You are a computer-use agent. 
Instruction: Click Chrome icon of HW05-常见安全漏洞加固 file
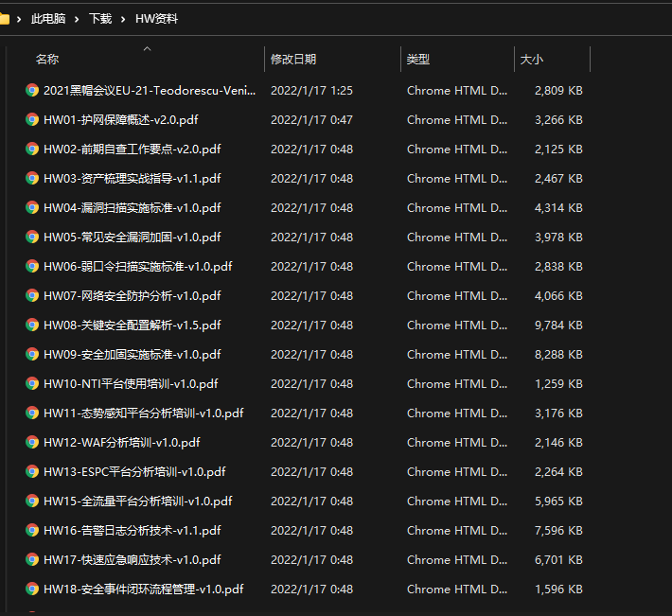[32, 237]
